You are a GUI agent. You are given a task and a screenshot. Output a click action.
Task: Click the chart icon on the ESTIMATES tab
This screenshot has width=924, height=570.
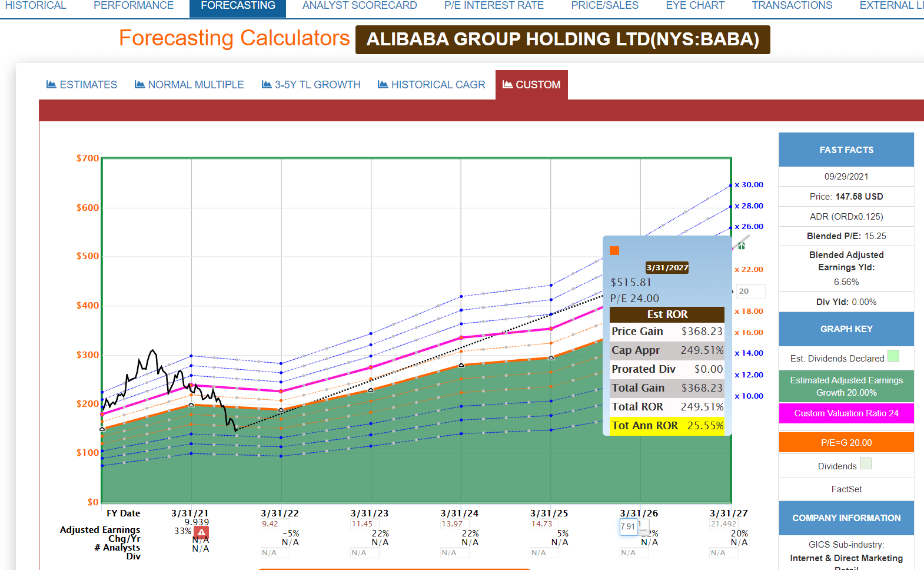pyautogui.click(x=51, y=84)
